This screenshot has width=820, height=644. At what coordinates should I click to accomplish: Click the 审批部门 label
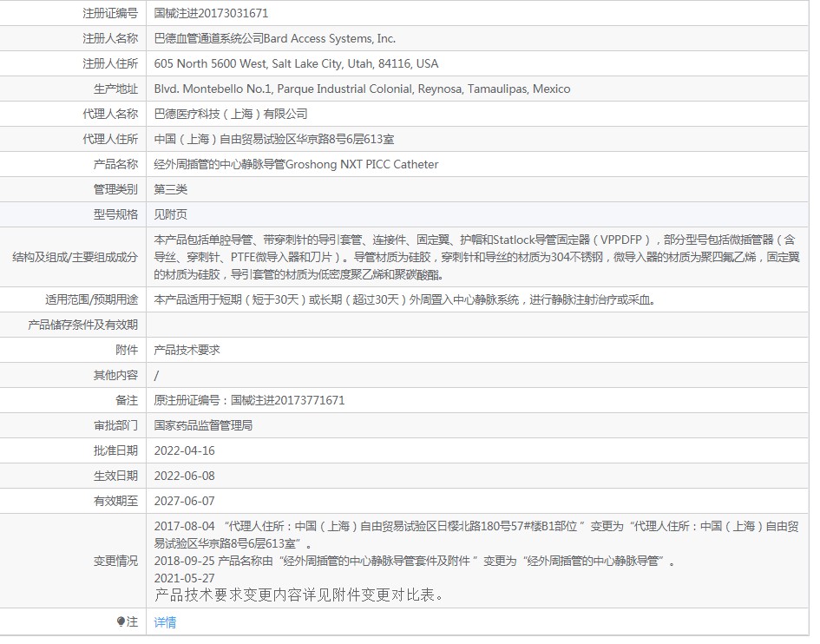[x=115, y=425]
